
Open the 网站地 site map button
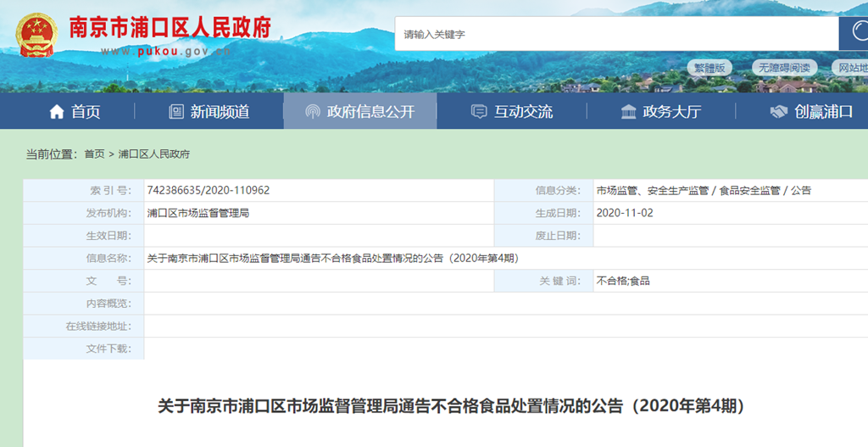coord(851,68)
